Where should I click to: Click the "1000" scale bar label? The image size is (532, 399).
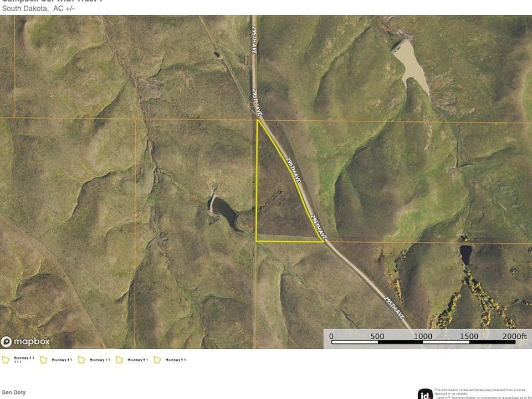point(423,336)
